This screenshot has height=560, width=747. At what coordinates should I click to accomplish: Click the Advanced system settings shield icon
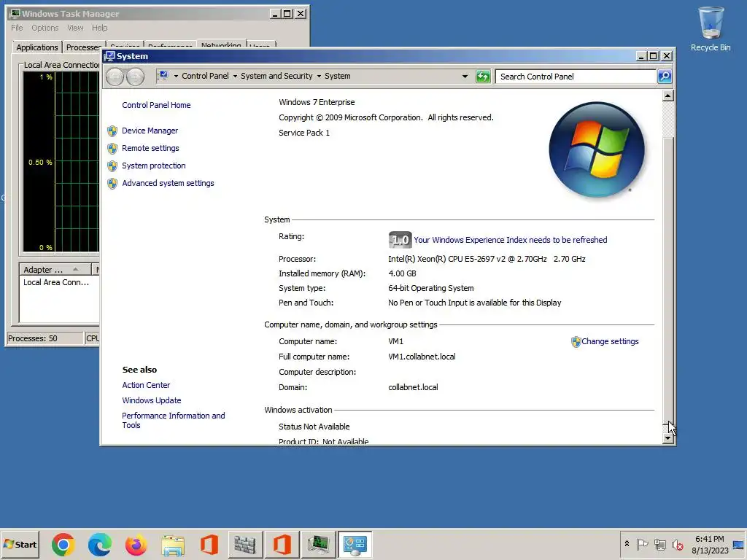pos(112,184)
